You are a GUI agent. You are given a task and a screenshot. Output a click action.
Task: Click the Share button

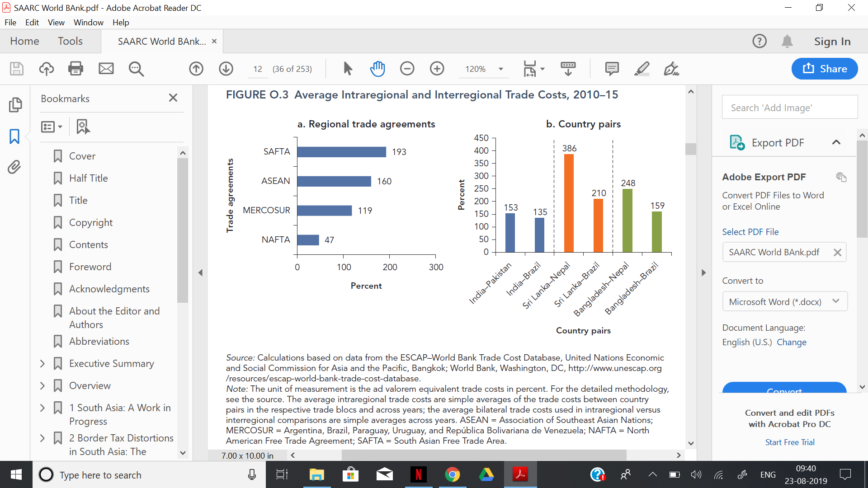click(825, 69)
